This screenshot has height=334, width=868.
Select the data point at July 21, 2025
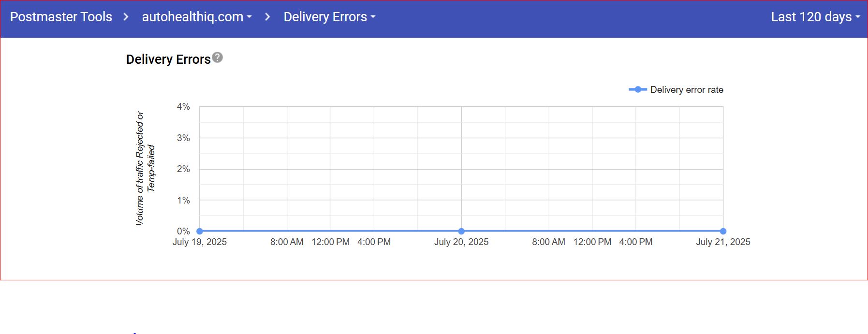click(723, 231)
